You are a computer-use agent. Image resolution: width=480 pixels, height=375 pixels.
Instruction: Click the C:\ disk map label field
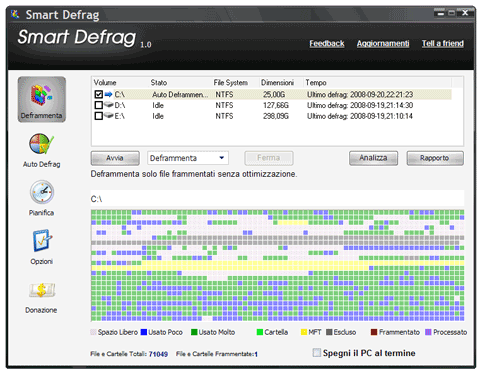point(277,199)
